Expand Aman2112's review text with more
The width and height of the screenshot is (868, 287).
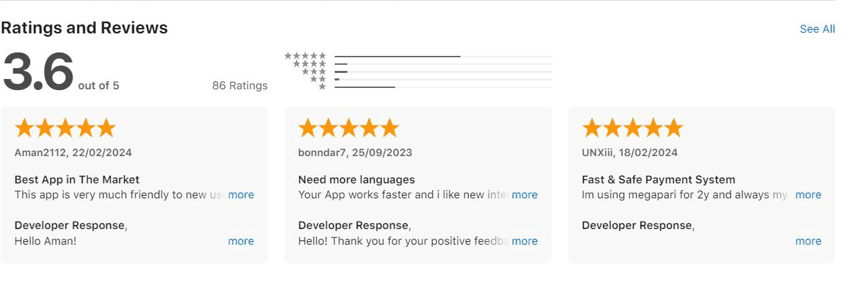[241, 195]
